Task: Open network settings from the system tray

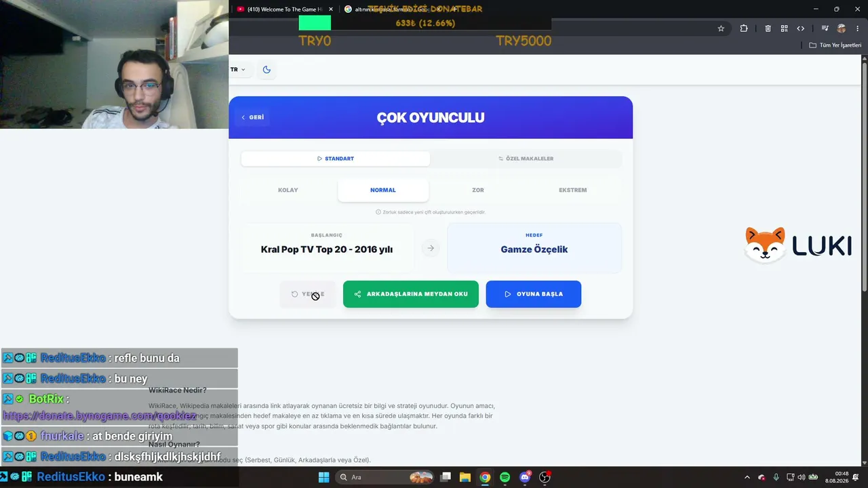Action: pyautogui.click(x=791, y=477)
